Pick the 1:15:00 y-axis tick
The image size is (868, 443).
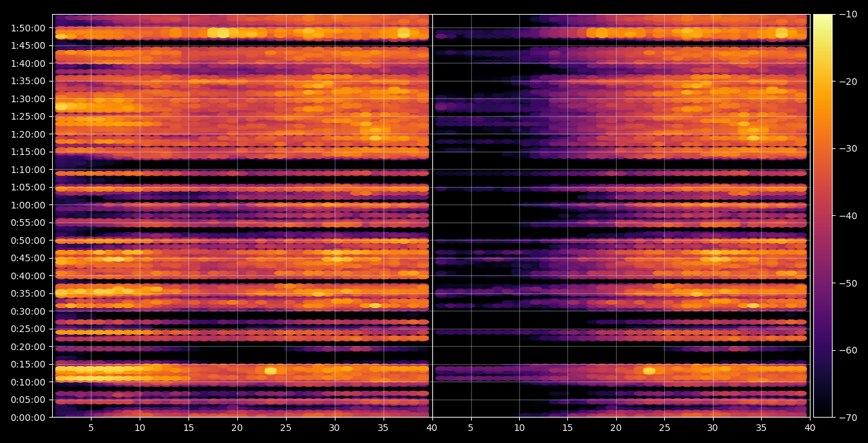(29, 152)
